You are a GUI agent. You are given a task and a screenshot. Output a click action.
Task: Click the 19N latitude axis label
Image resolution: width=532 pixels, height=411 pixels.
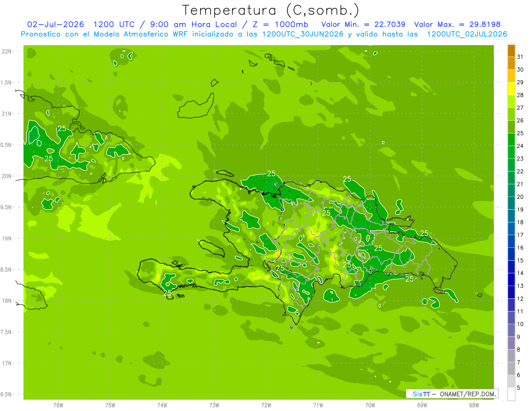7,238
